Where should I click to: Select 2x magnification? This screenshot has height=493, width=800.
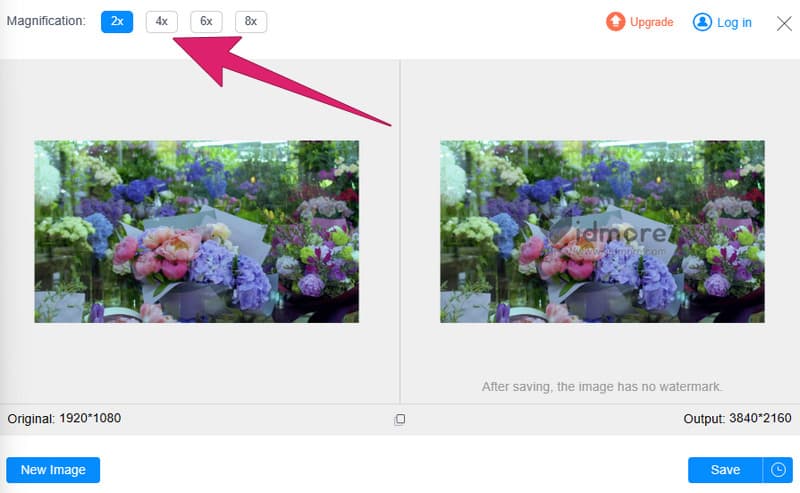pyautogui.click(x=117, y=21)
